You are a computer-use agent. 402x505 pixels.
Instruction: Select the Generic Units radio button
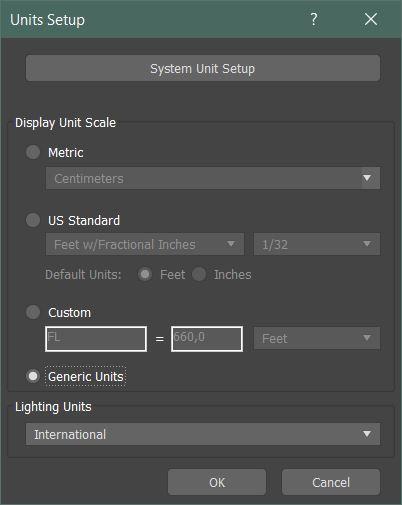pos(33,376)
